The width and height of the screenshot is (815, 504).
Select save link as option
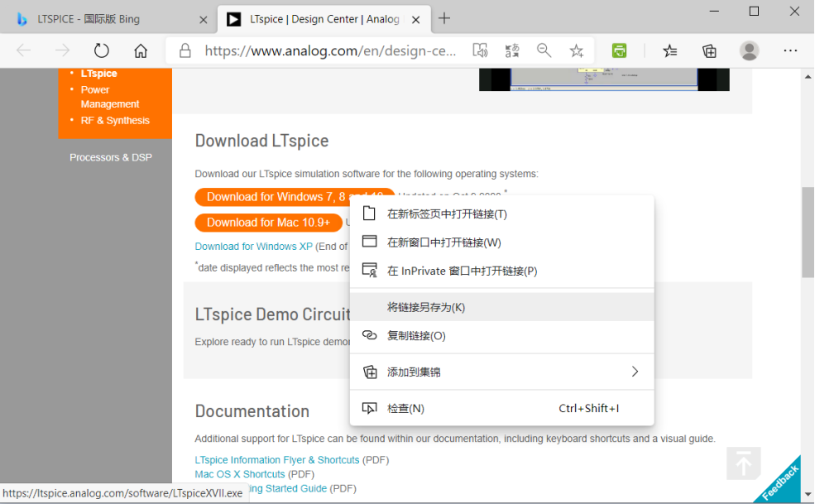point(501,307)
